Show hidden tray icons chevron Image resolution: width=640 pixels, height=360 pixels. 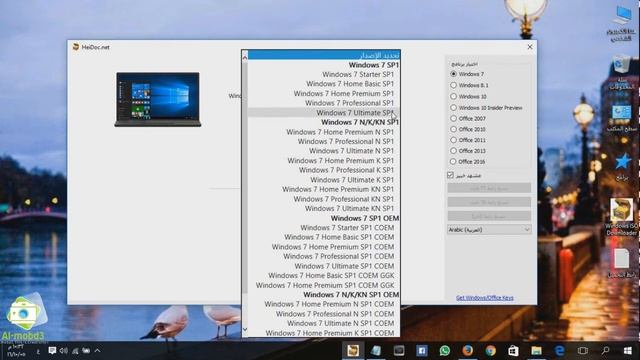point(97,351)
